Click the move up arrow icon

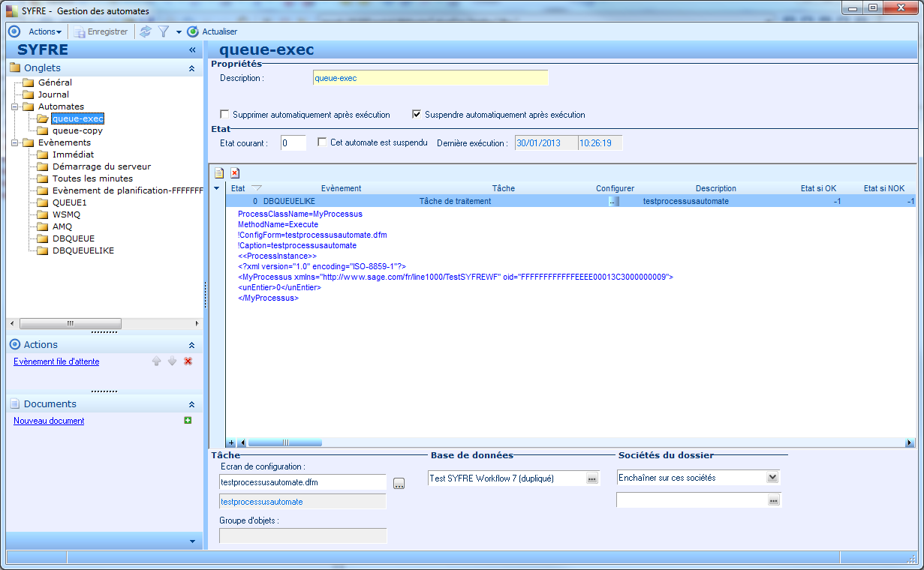[x=156, y=361]
